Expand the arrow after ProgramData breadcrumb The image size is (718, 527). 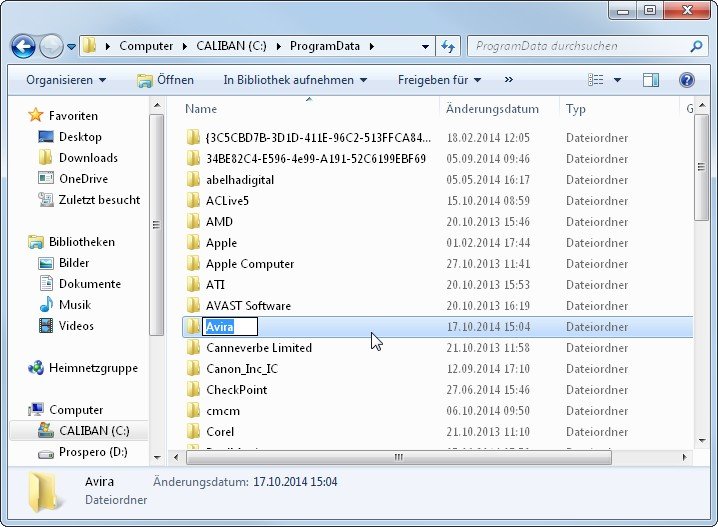(x=371, y=46)
